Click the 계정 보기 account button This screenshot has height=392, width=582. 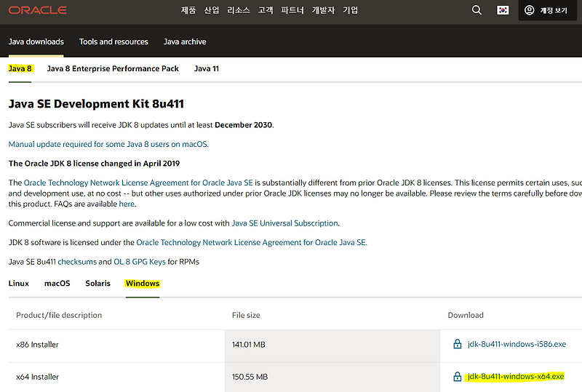[548, 10]
